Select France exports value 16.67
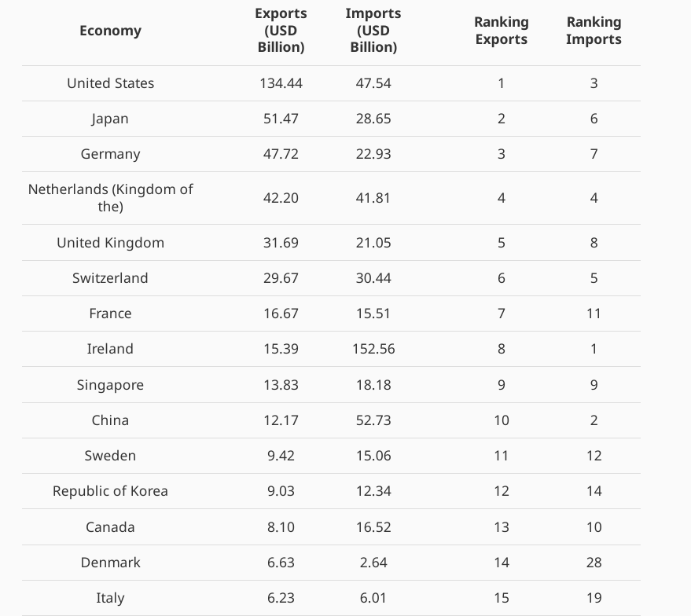Image resolution: width=691 pixels, height=616 pixels. point(281,313)
